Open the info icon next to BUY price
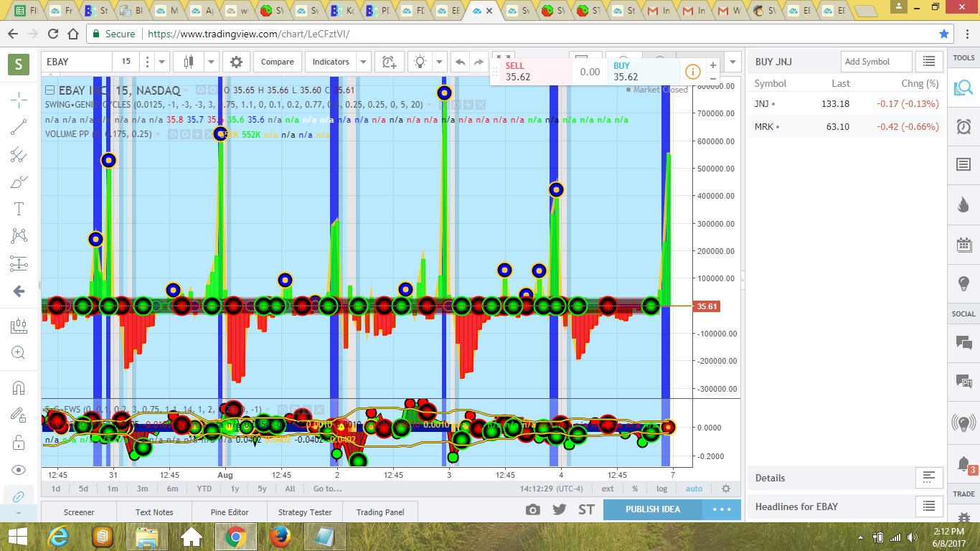The width and height of the screenshot is (980, 551). [x=692, y=71]
